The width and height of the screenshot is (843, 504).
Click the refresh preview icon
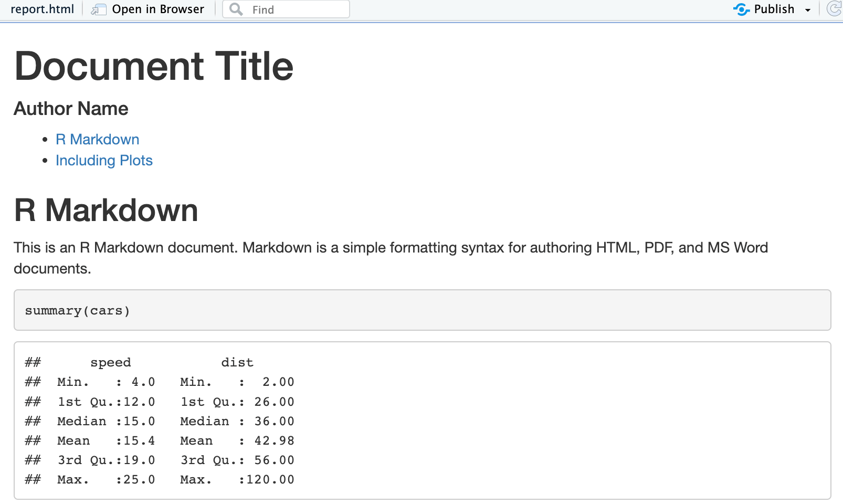[x=834, y=8]
